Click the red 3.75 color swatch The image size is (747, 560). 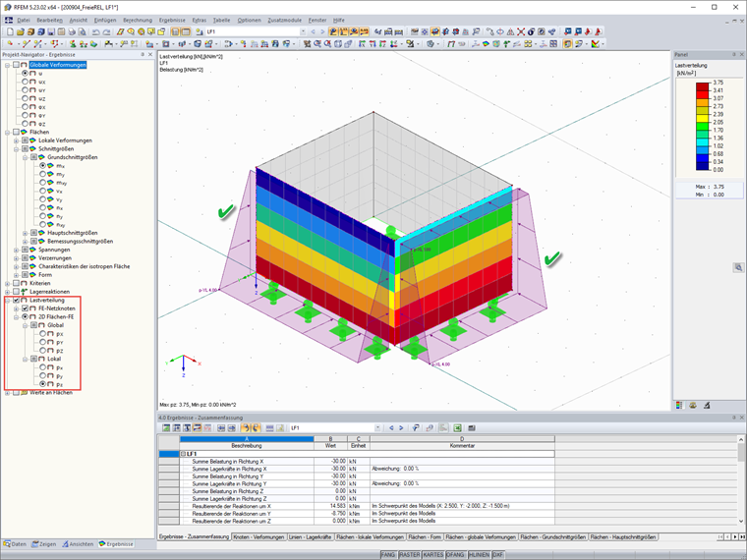[703, 86]
